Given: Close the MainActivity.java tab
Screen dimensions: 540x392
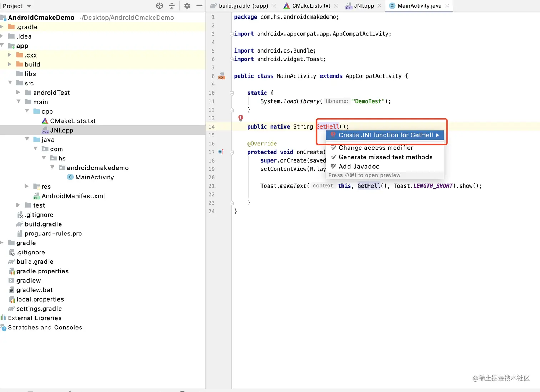Looking at the screenshot, I should click(x=447, y=6).
